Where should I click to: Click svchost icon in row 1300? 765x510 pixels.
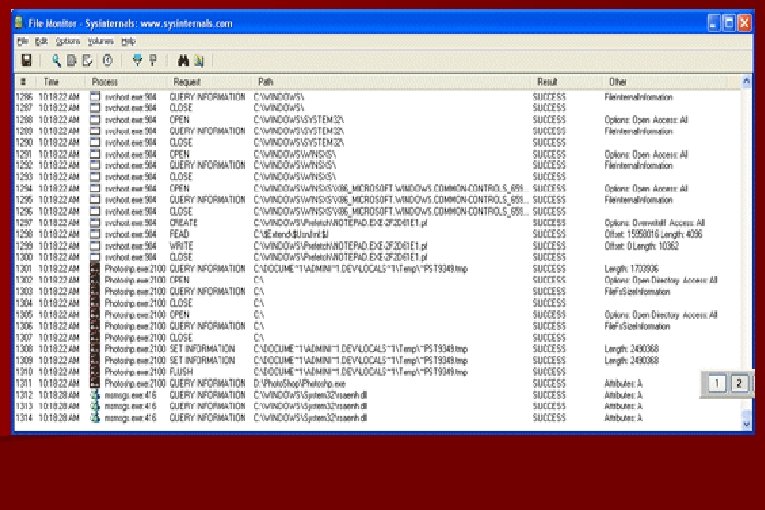pos(95,257)
